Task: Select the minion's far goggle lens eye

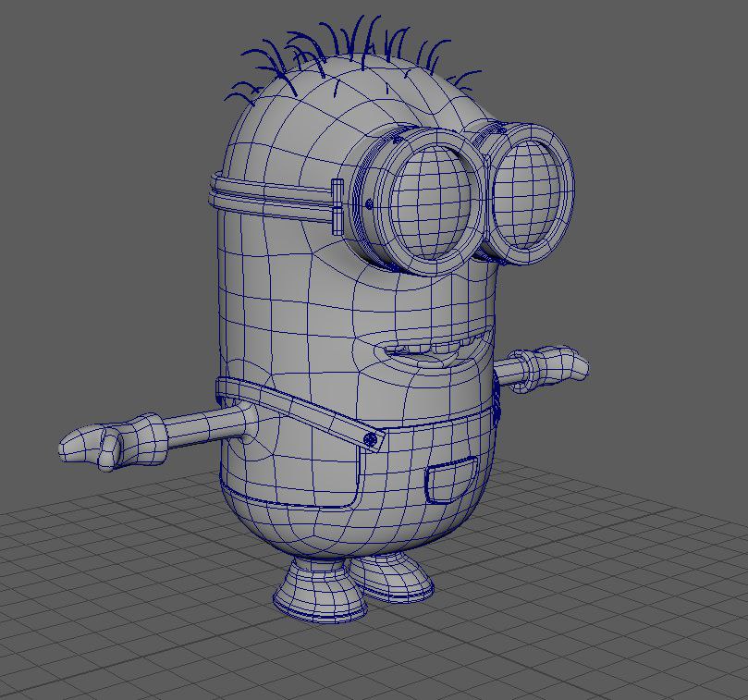Action: (x=529, y=194)
